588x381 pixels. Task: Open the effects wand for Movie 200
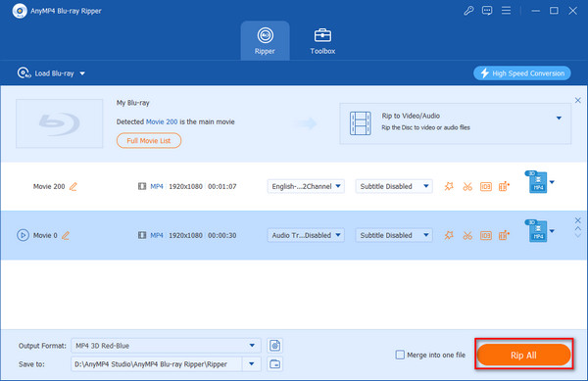pyautogui.click(x=449, y=186)
